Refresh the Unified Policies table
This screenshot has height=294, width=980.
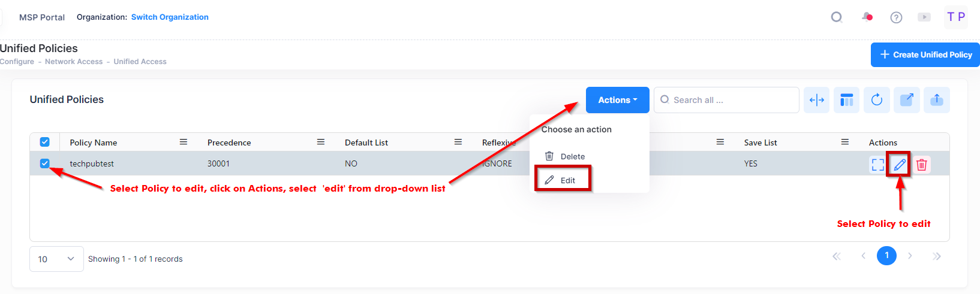click(877, 100)
